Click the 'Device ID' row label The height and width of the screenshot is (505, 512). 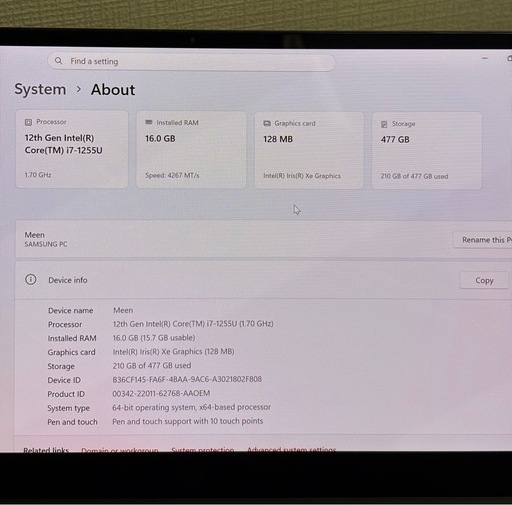click(64, 380)
